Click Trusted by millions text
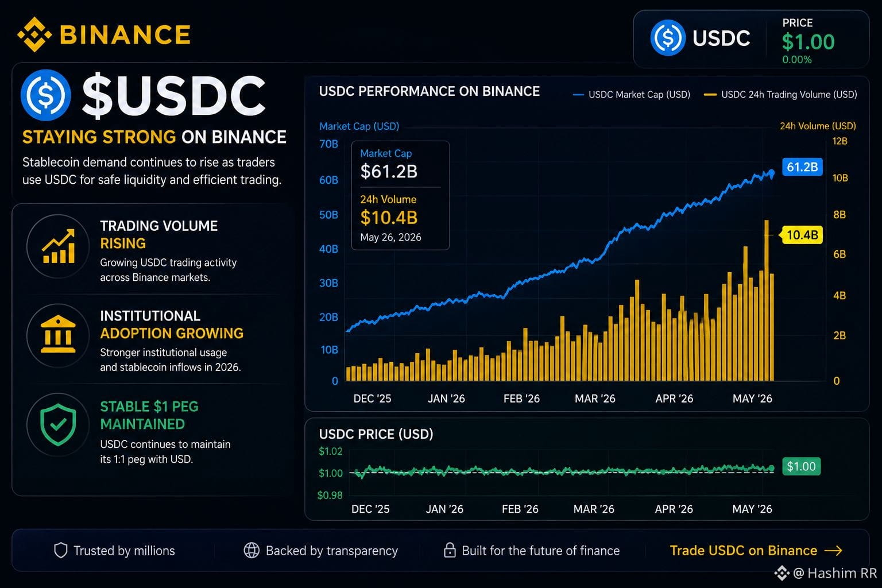Viewport: 882px width, 588px height. click(x=124, y=551)
